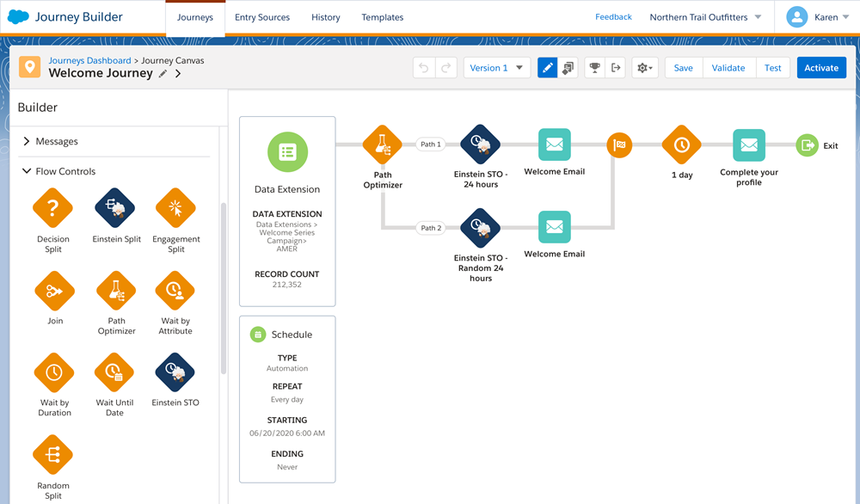
Task: Click the Journey Builder logo
Action: (x=18, y=17)
